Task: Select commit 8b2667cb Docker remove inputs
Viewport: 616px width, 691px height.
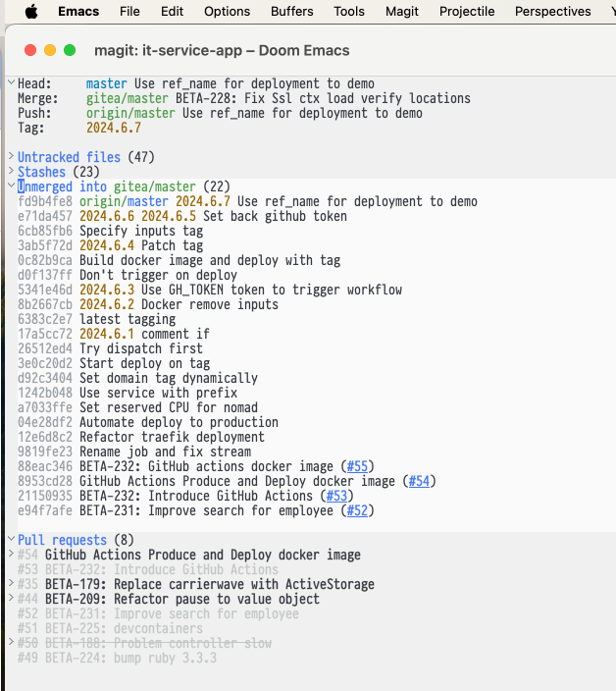Action: pos(148,304)
